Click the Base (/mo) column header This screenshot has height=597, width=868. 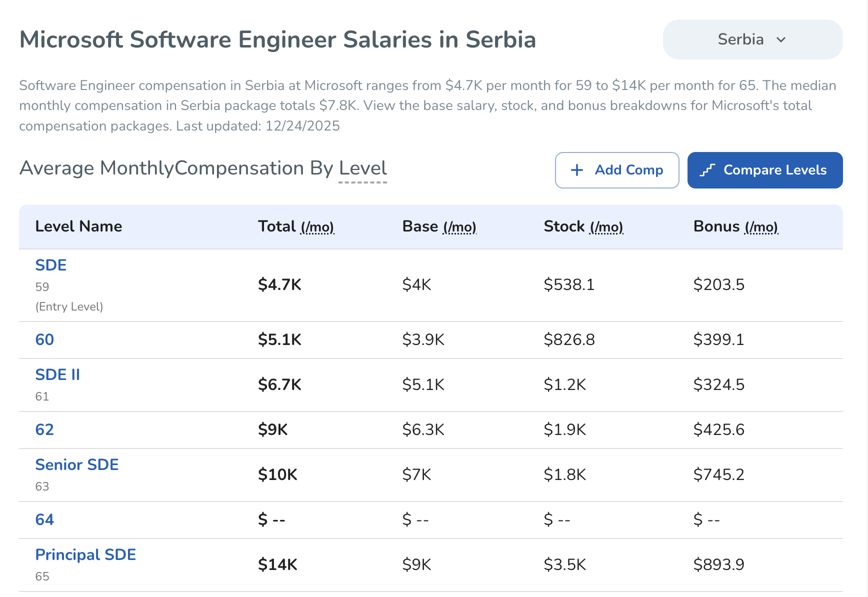tap(439, 226)
